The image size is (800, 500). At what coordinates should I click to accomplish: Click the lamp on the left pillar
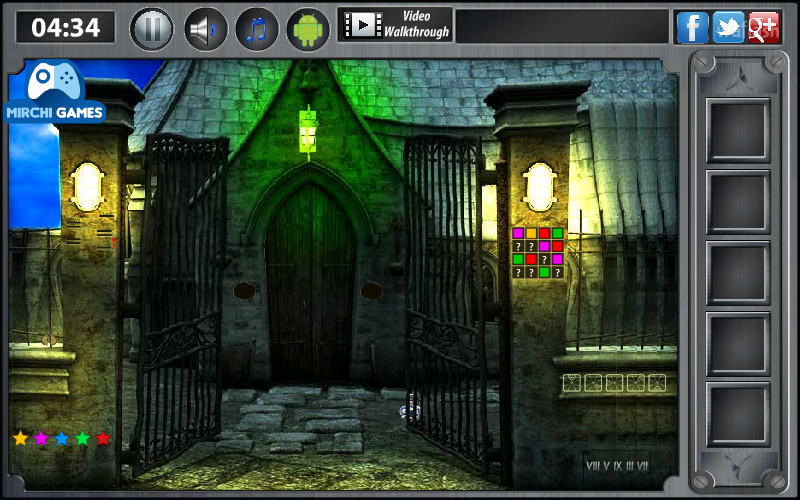click(x=88, y=187)
